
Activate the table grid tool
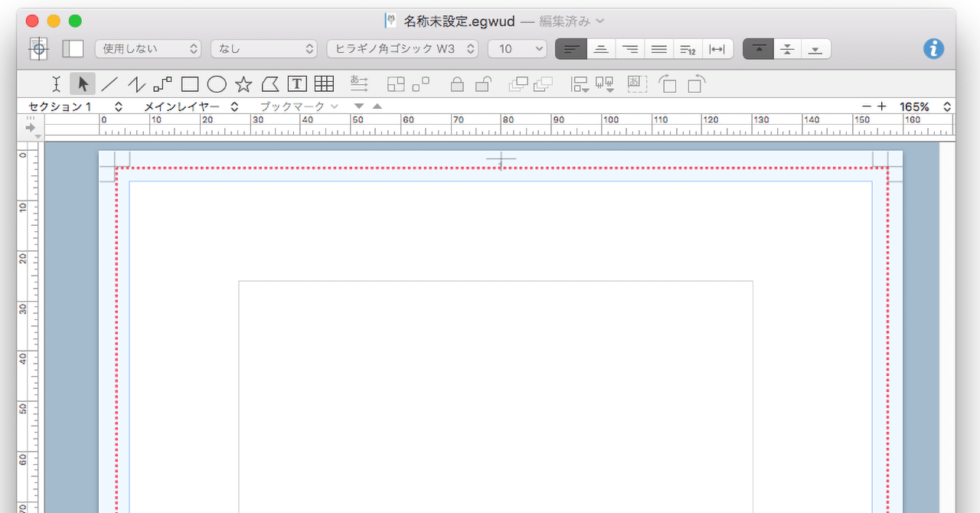point(324,84)
